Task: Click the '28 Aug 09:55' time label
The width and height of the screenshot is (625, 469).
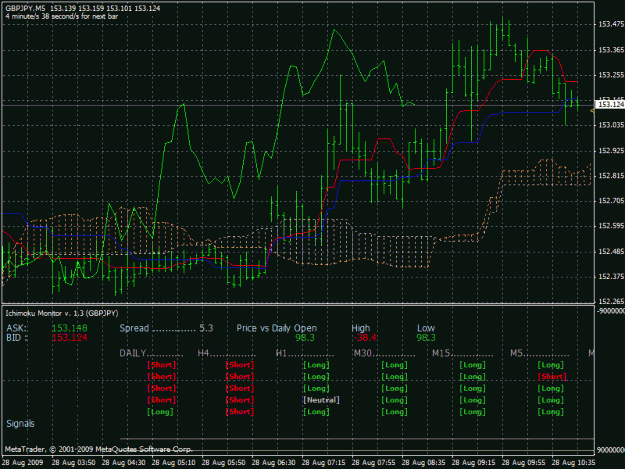Action: tap(524, 463)
